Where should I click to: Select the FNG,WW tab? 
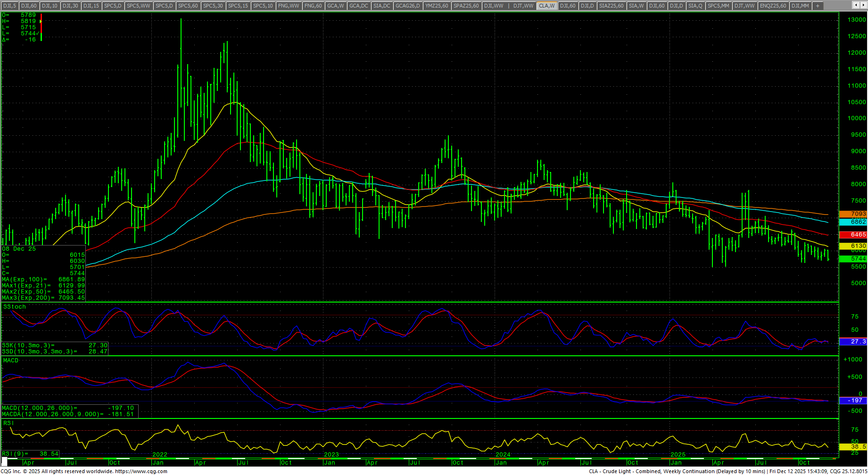(x=289, y=6)
